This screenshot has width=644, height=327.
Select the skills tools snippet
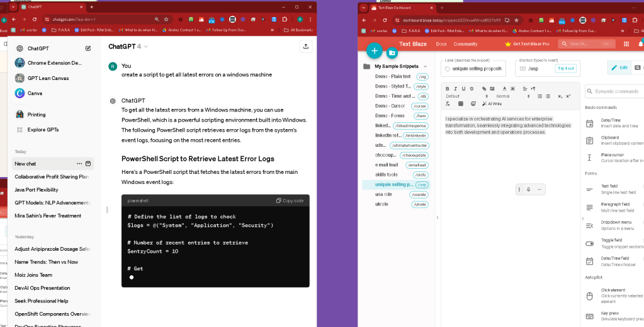[396, 175]
